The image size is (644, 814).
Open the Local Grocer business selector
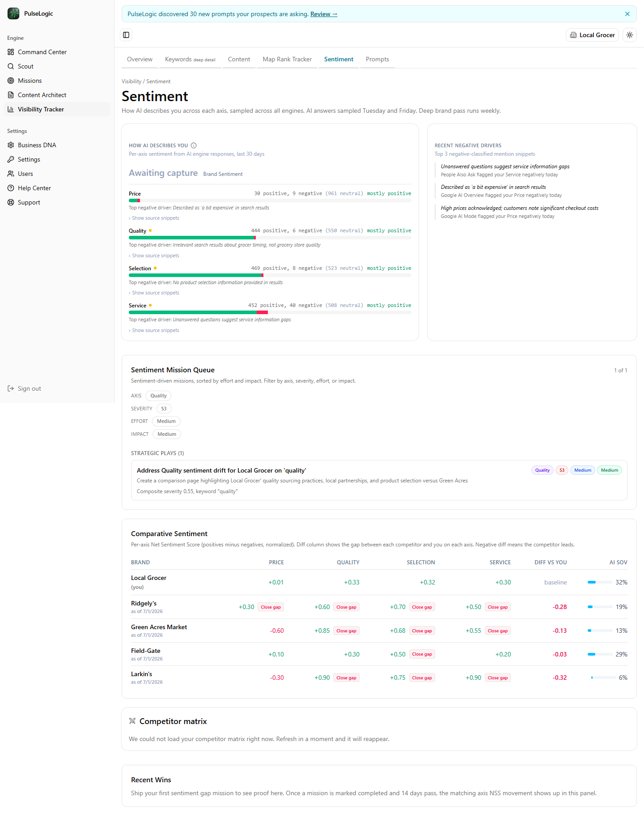592,35
